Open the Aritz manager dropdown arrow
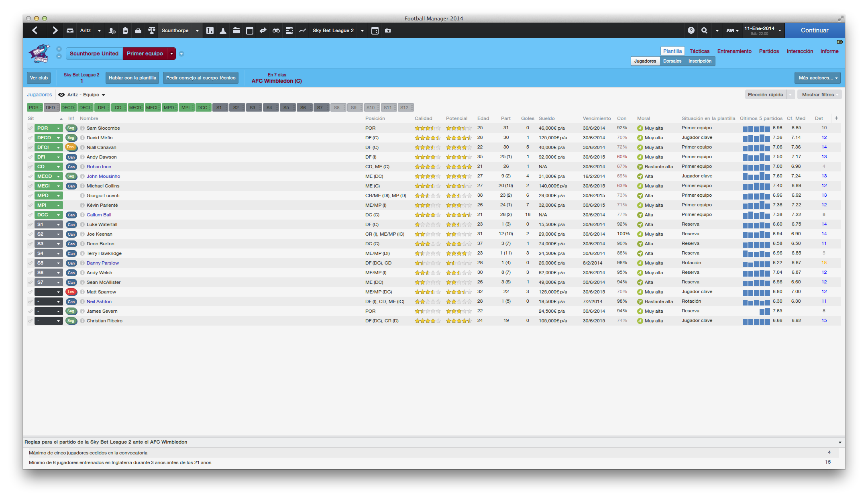 (x=99, y=31)
